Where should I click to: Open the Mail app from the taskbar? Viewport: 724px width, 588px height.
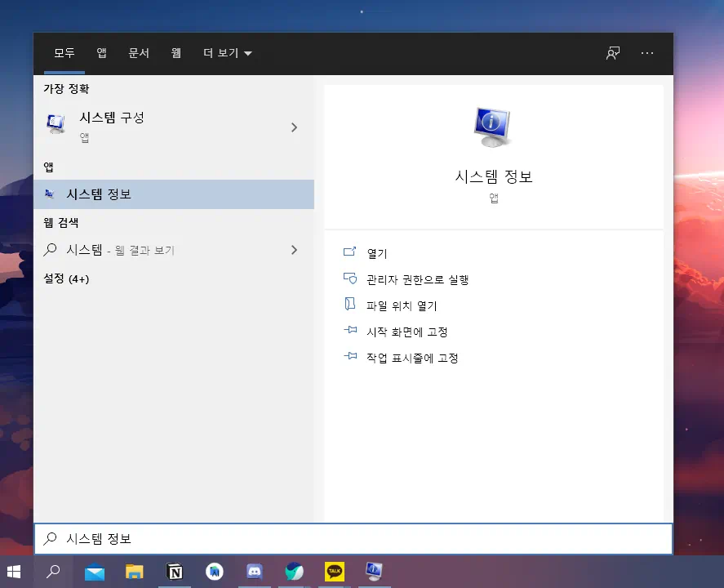pyautogui.click(x=95, y=572)
